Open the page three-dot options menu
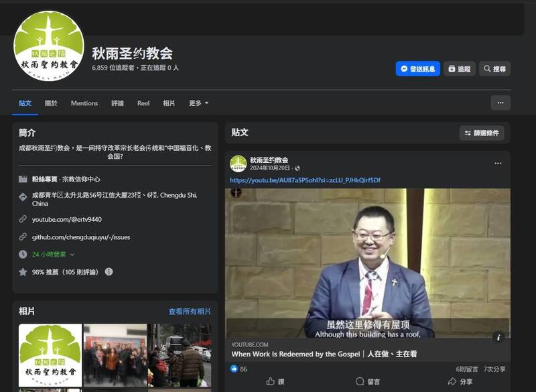This screenshot has width=536, height=392. 500,103
